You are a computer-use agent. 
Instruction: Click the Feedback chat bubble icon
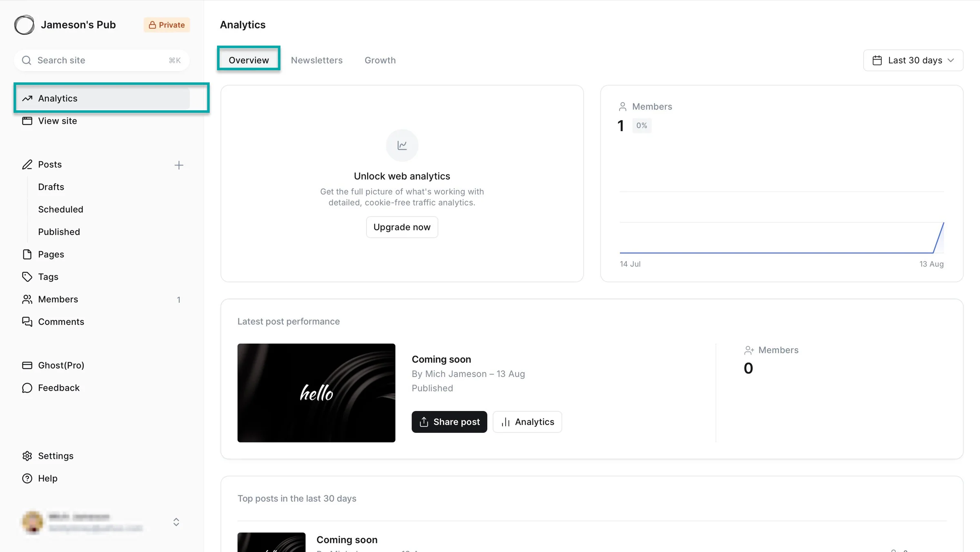pos(27,388)
